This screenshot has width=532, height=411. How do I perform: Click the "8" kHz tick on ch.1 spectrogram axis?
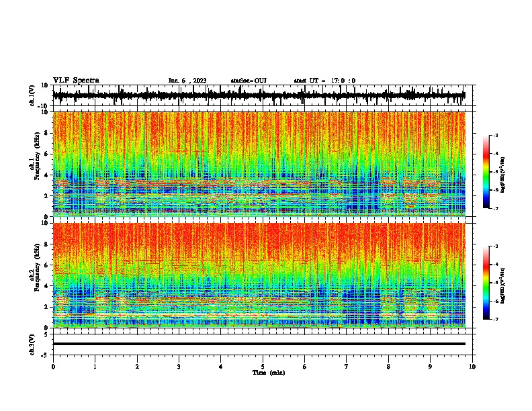point(47,133)
